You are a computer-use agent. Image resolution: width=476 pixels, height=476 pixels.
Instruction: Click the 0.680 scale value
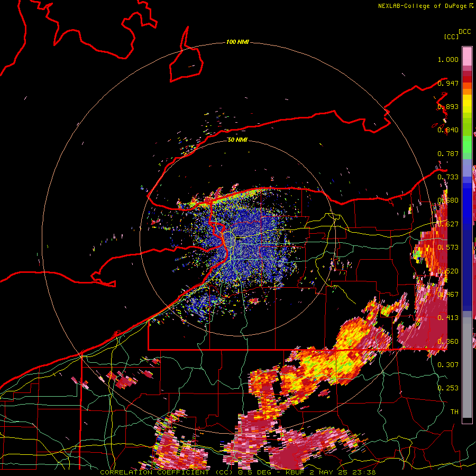pyautogui.click(x=448, y=200)
